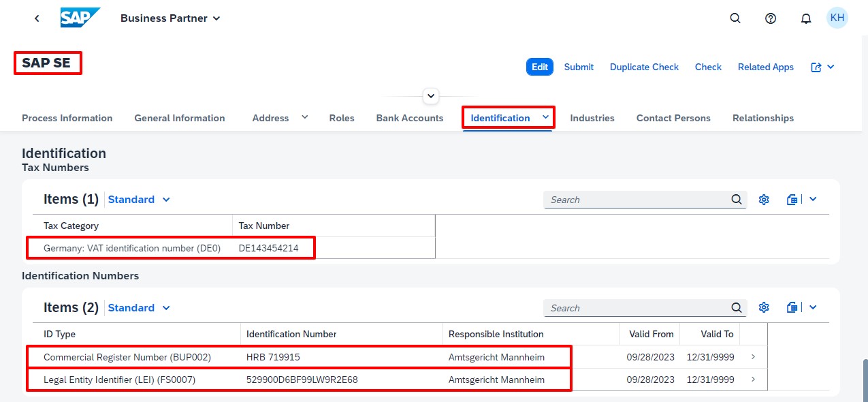Click the back navigation arrow
The width and height of the screenshot is (868, 402).
coord(37,18)
